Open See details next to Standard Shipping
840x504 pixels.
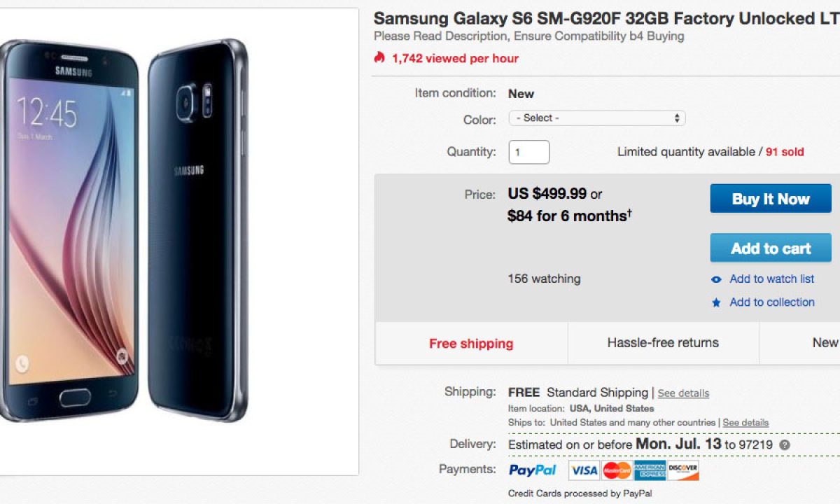[x=683, y=393]
